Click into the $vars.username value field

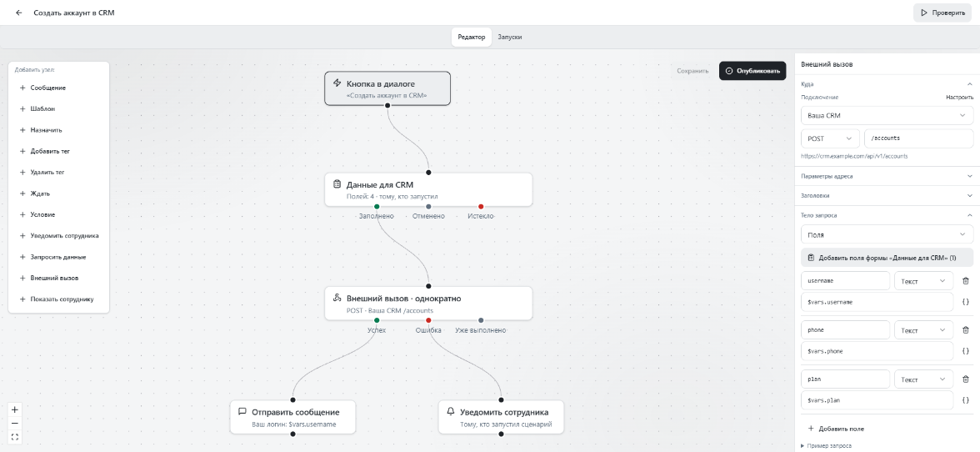tap(877, 303)
